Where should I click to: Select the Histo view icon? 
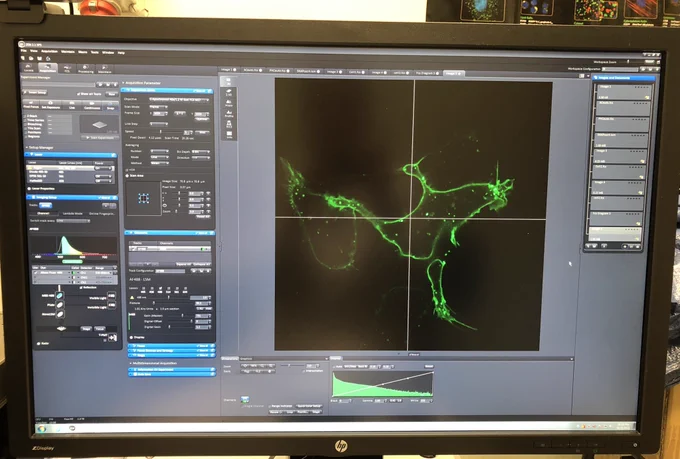click(x=229, y=103)
